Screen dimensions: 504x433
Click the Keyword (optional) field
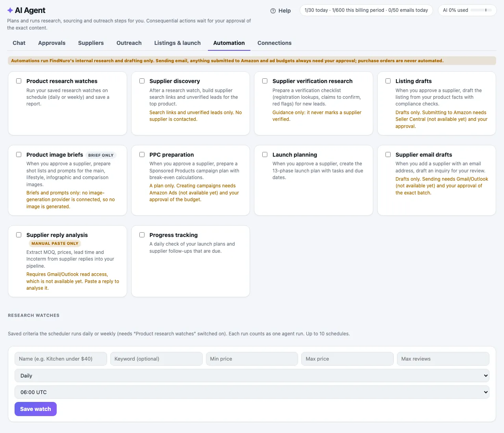pyautogui.click(x=156, y=359)
